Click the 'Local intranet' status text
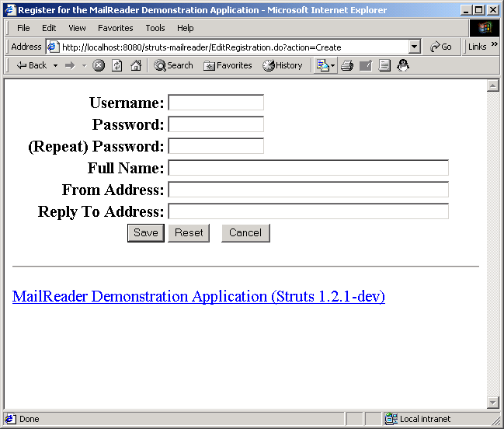 pos(425,419)
